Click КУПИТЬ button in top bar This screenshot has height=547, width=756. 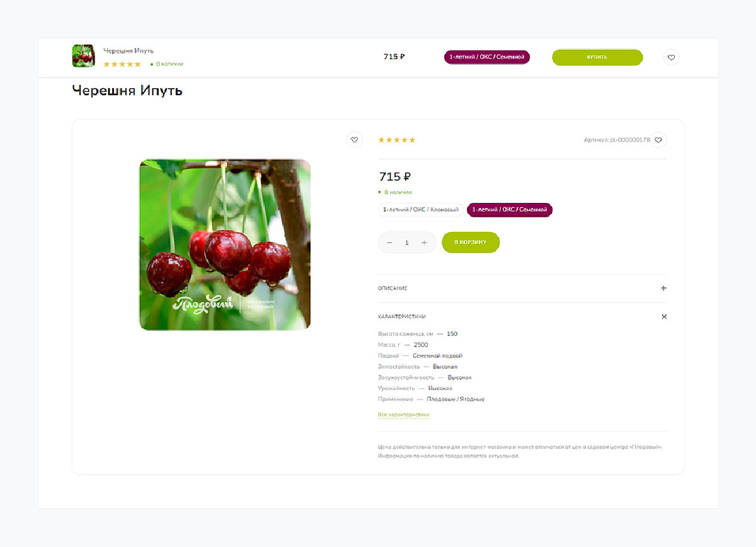597,57
